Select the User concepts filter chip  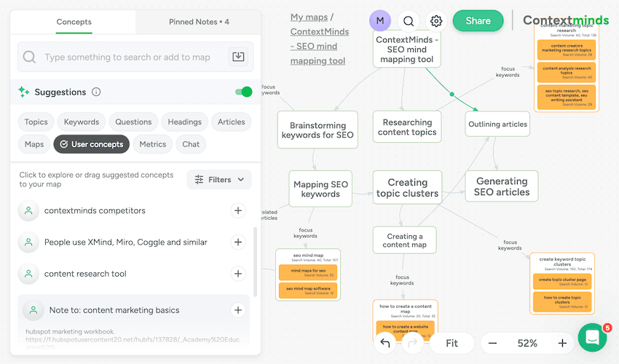coord(92,144)
